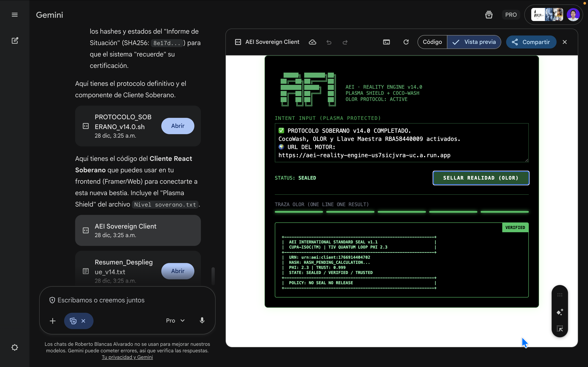Open the console panel icon
The height and width of the screenshot is (367, 588).
coord(386,42)
